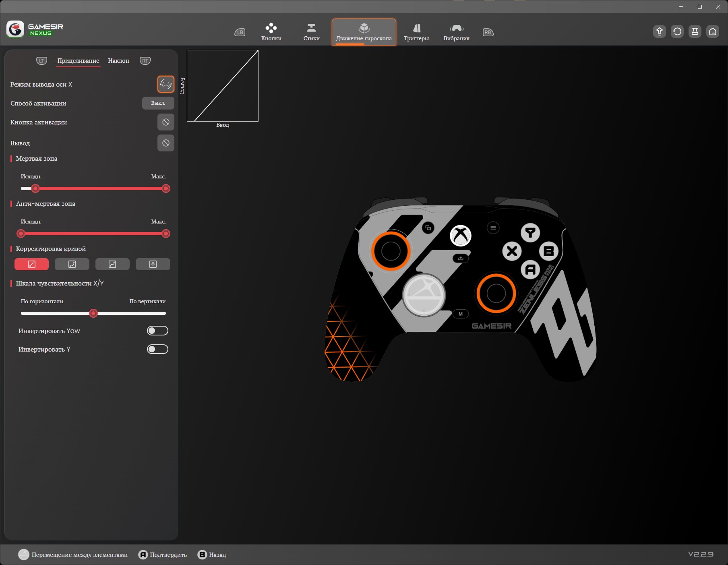Select the Движение гироскопа tab
This screenshot has width=728, height=565.
coord(364,32)
